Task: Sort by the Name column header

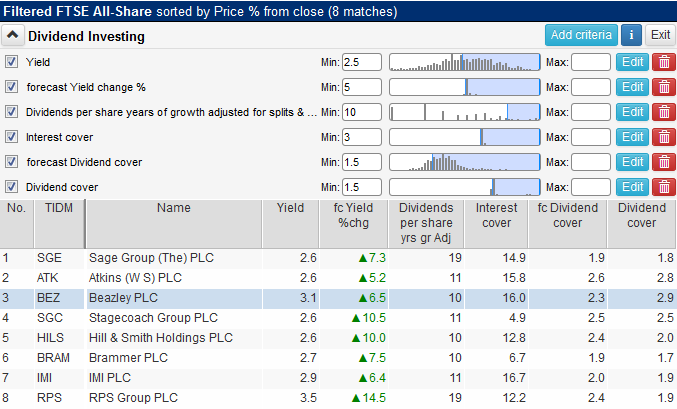Action: [x=174, y=224]
